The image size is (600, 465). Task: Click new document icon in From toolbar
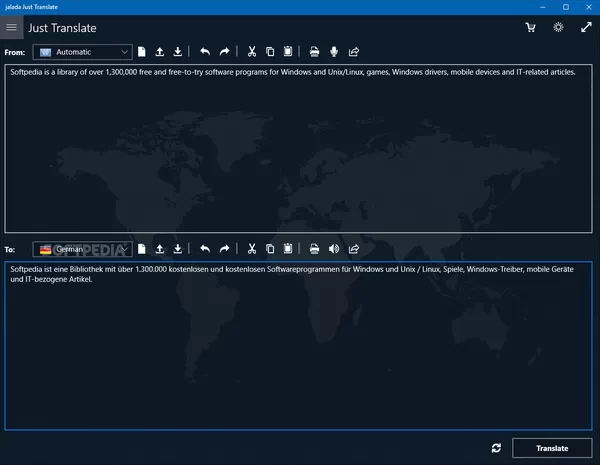141,51
